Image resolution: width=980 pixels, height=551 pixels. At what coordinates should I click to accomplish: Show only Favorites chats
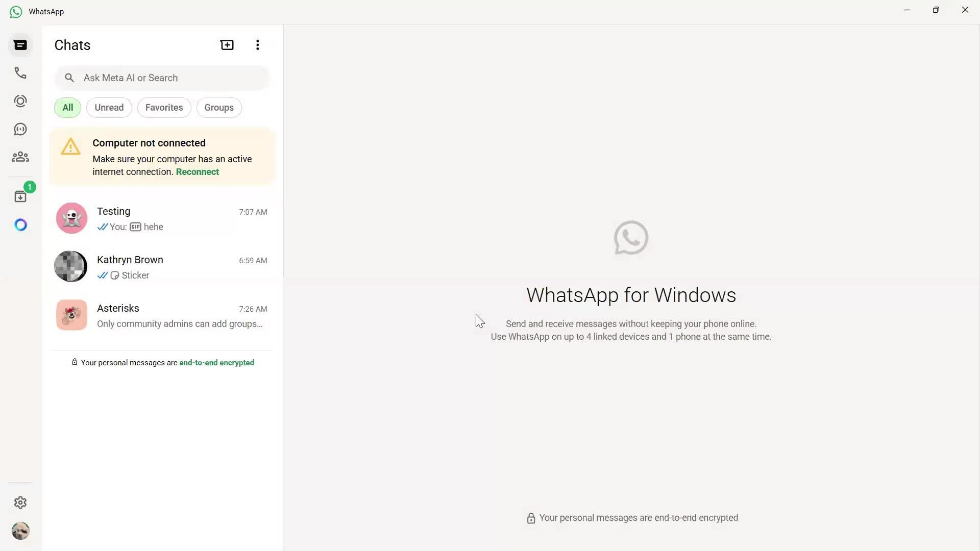(x=164, y=107)
